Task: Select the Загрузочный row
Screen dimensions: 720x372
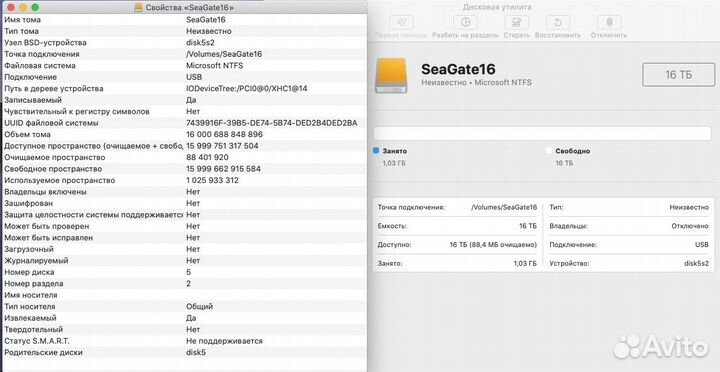Action: pos(184,249)
